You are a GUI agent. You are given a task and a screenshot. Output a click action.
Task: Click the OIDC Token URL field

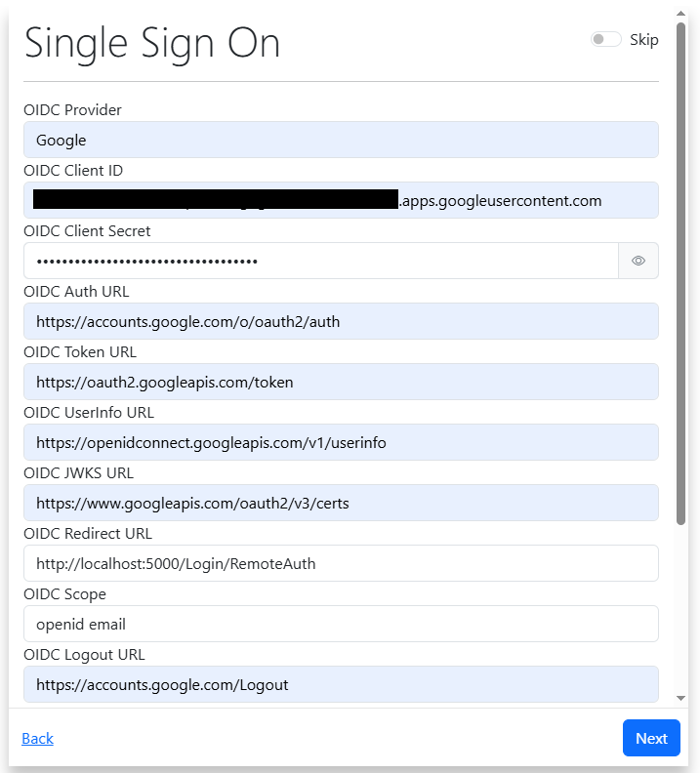[x=341, y=382]
